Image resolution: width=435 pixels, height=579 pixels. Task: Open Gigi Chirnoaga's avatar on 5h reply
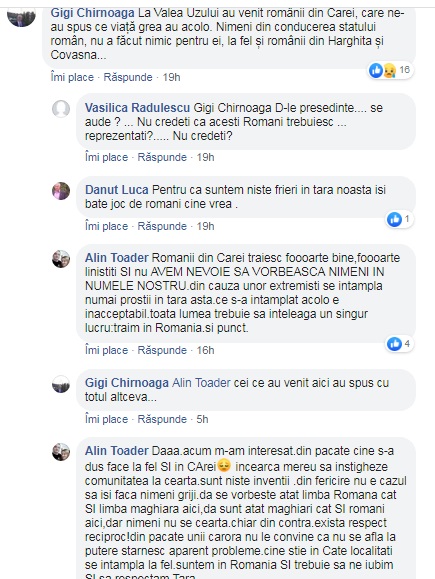click(61, 384)
